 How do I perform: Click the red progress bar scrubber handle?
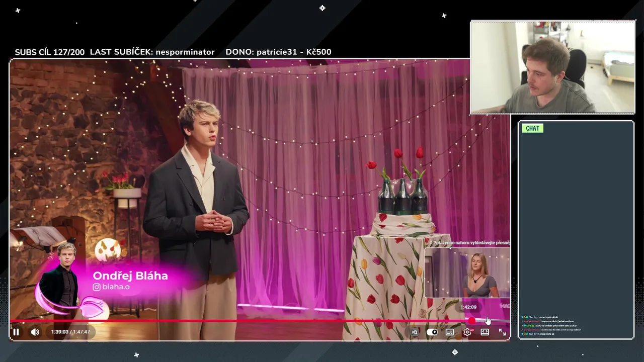471,321
